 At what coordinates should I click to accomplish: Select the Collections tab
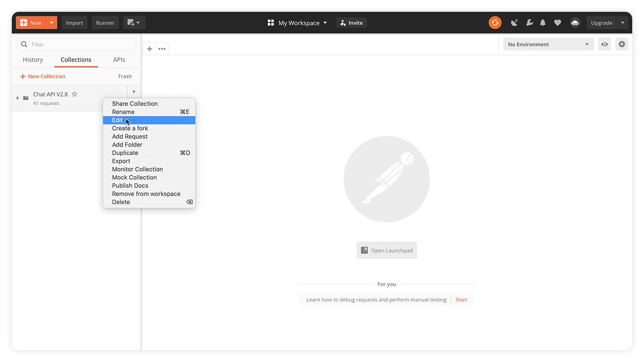[x=76, y=60]
